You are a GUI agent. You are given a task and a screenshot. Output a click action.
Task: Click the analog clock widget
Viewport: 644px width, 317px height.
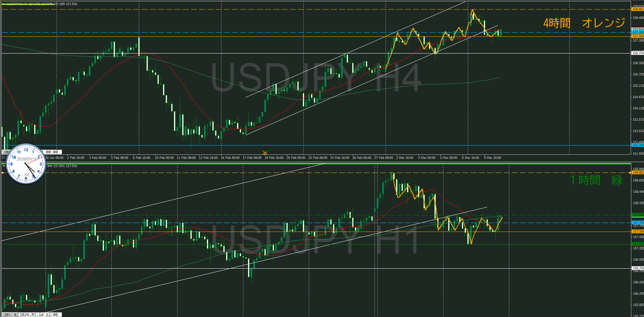[26, 164]
